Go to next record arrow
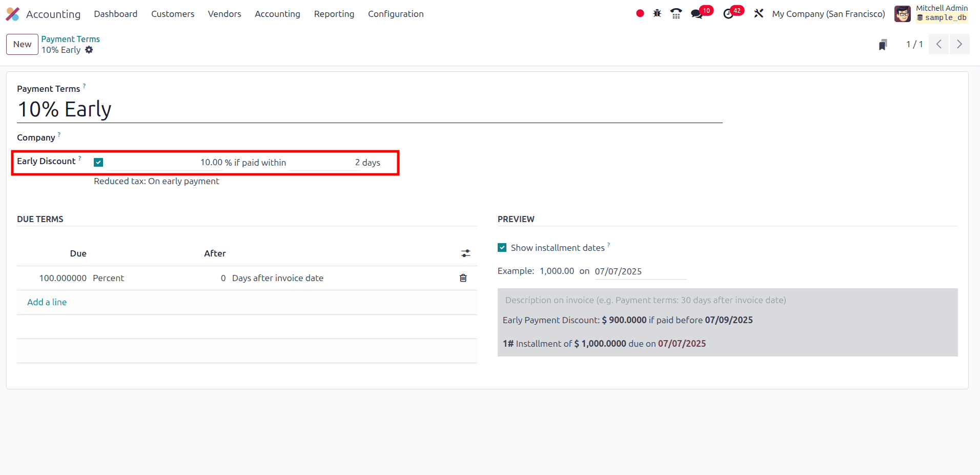Image resolution: width=980 pixels, height=475 pixels. [959, 44]
